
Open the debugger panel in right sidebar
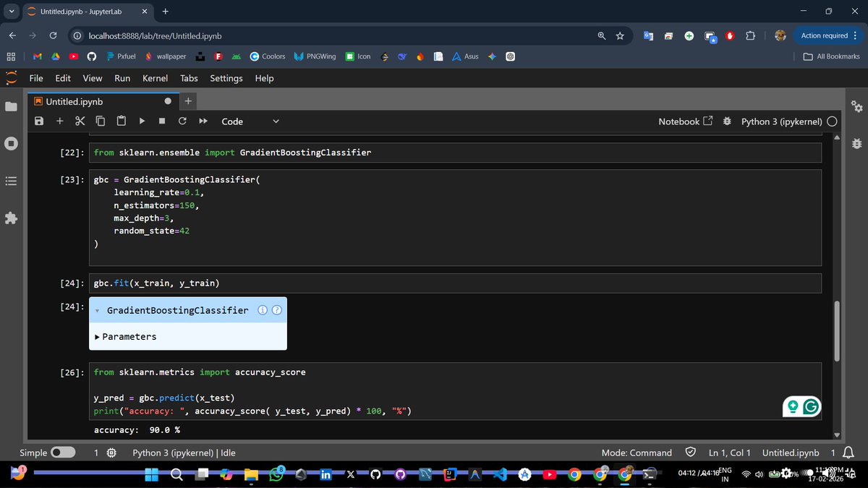(857, 143)
